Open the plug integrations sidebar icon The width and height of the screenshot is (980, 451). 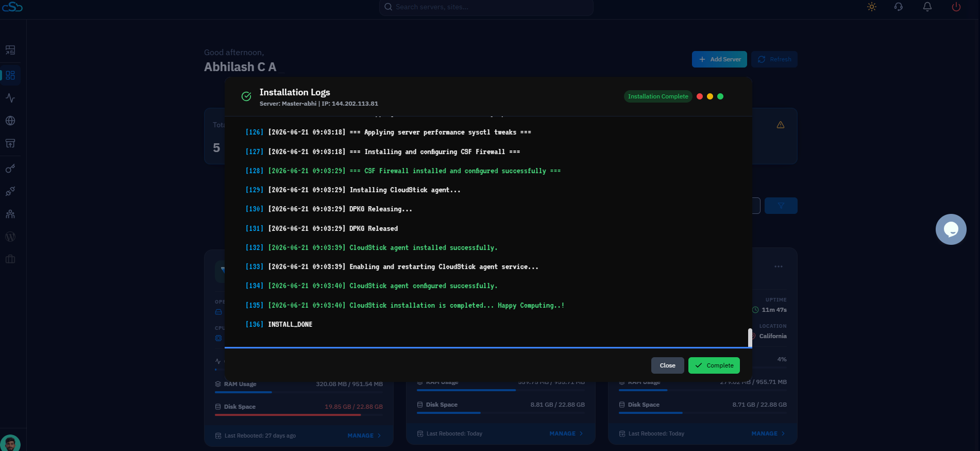pos(10,191)
